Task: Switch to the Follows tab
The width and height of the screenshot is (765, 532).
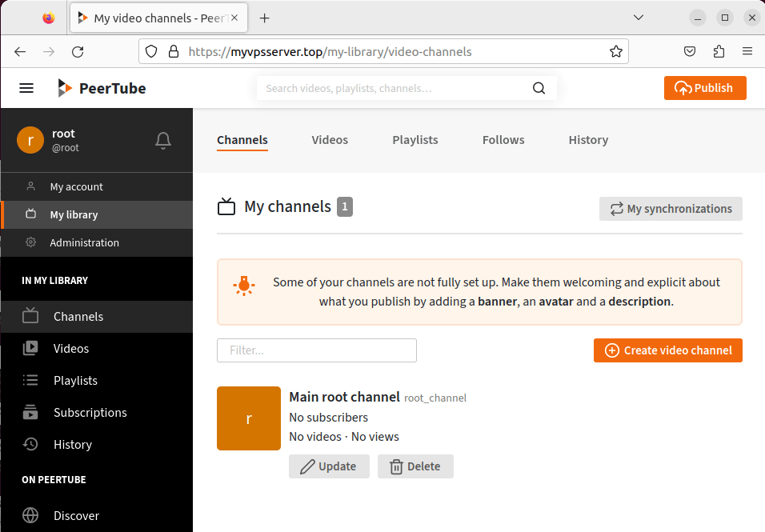Action: 503,140
